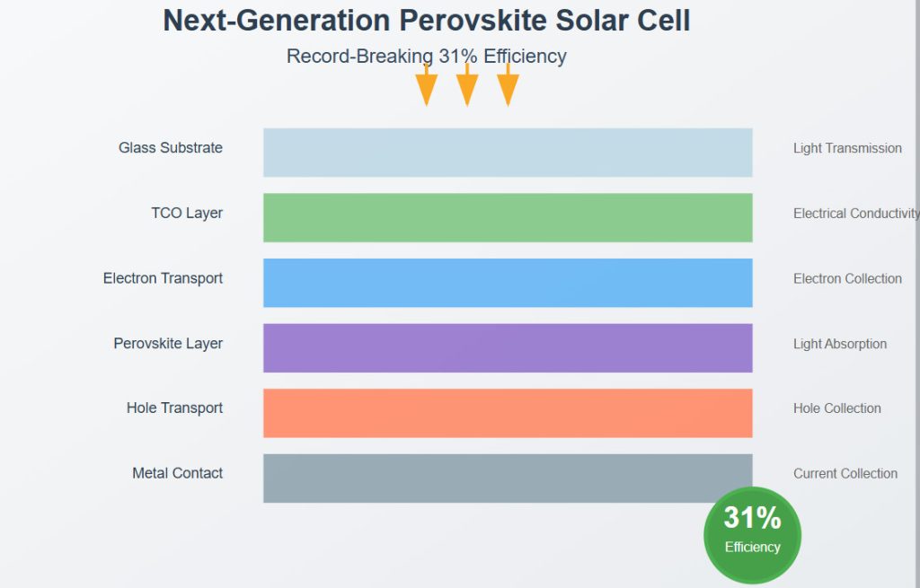
Task: Select the purple Perovskite Layer bar
Action: tap(508, 347)
